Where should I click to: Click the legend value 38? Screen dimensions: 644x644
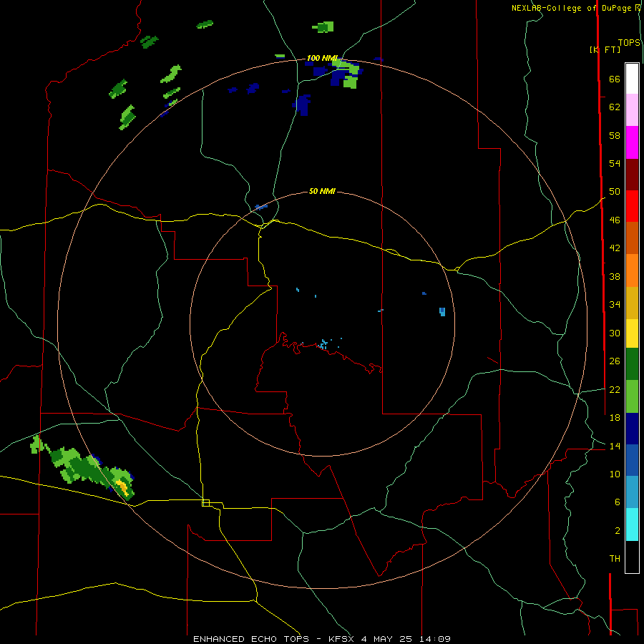pyautogui.click(x=615, y=276)
